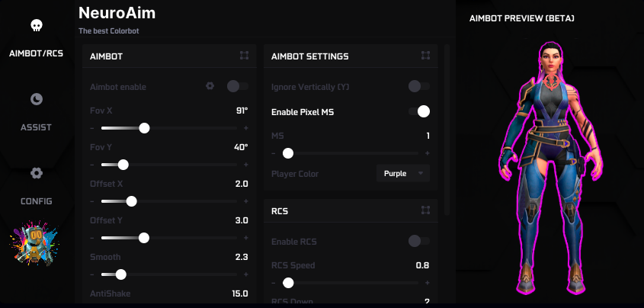Switch to the ASSIST tab
The image size is (644, 308).
pyautogui.click(x=36, y=127)
